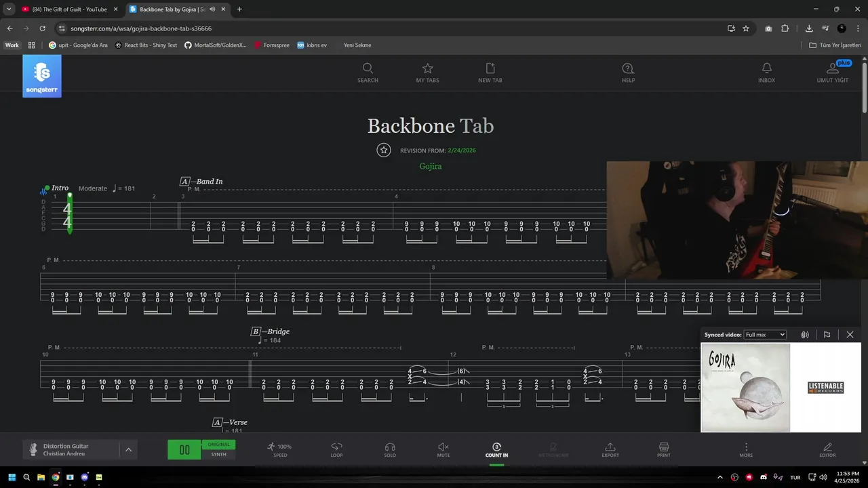Open the Work bookmarks folder
The height and width of the screenshot is (488, 868).
pyautogui.click(x=12, y=45)
